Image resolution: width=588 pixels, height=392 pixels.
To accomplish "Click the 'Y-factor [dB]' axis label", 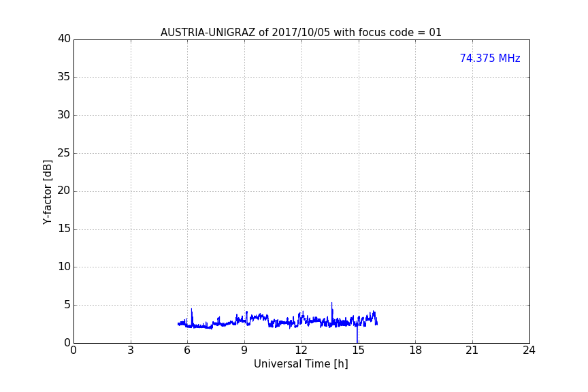I will [x=47, y=192].
